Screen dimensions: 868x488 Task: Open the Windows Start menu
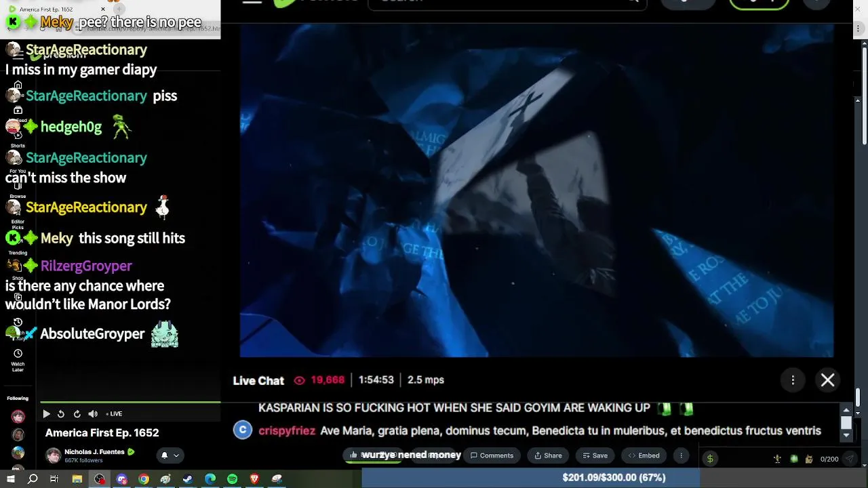11,479
